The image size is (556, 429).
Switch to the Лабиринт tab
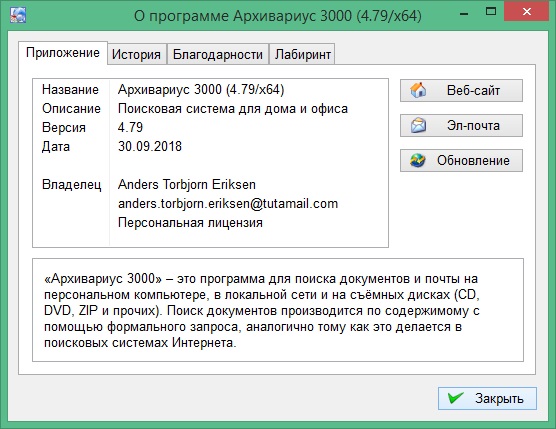(x=302, y=54)
